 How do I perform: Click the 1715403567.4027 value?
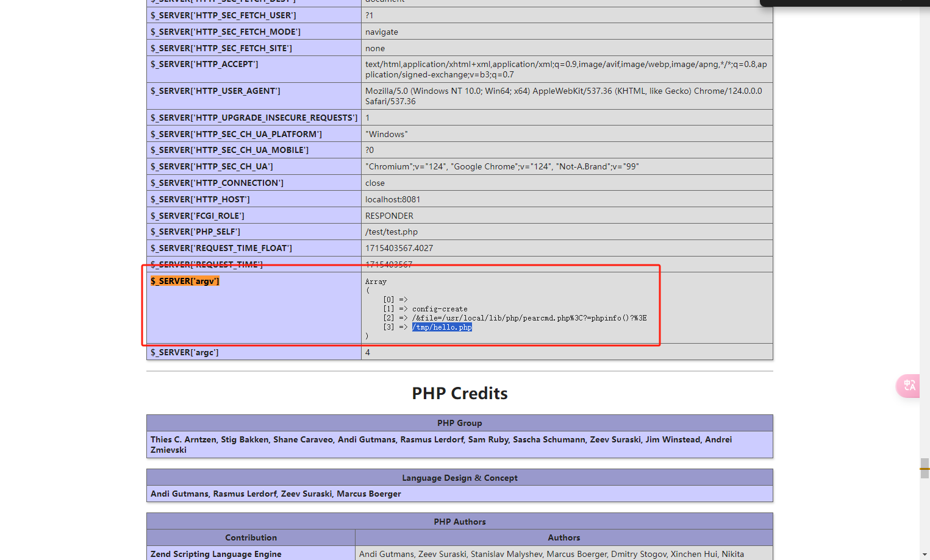click(399, 248)
